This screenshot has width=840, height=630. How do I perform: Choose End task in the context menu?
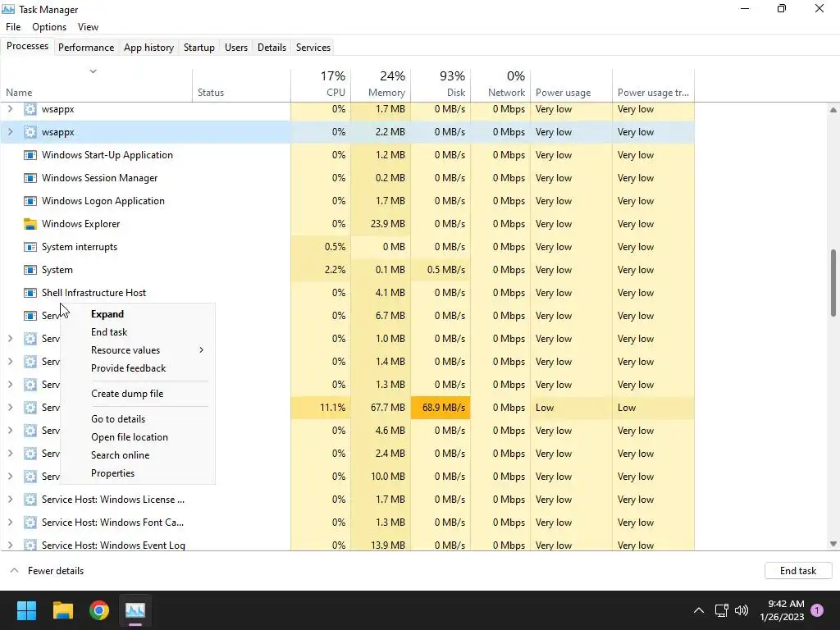pyautogui.click(x=138, y=332)
